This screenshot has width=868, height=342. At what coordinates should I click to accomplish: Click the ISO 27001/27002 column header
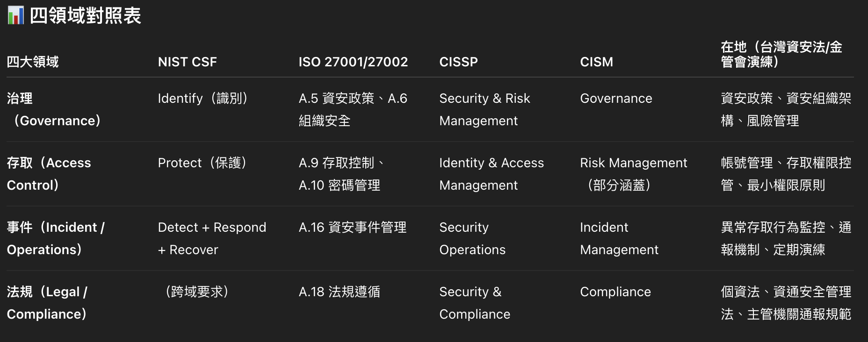(x=353, y=62)
